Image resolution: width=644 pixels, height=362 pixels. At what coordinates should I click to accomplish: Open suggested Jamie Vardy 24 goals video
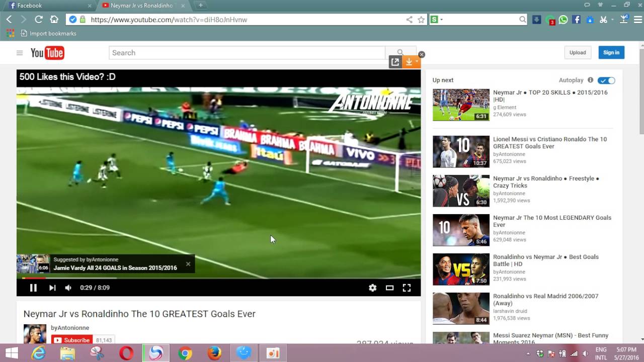point(115,268)
